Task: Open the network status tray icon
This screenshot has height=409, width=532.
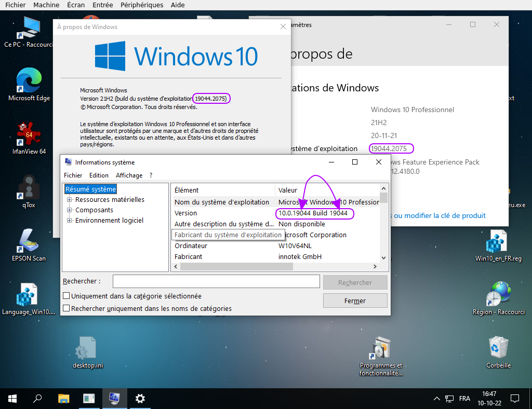Action: [x=449, y=399]
